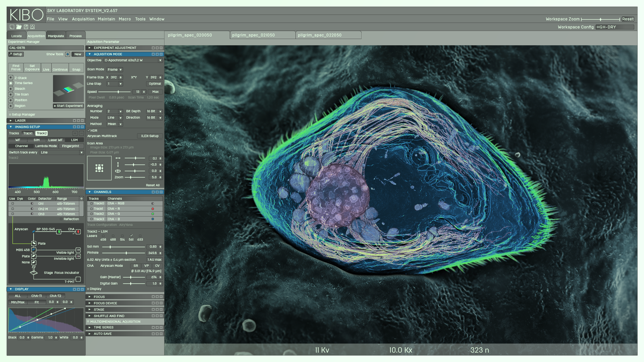Image resolution: width=644 pixels, height=362 pixels.
Task: Click the green BP 500-545 filter icon
Action: tap(59, 232)
